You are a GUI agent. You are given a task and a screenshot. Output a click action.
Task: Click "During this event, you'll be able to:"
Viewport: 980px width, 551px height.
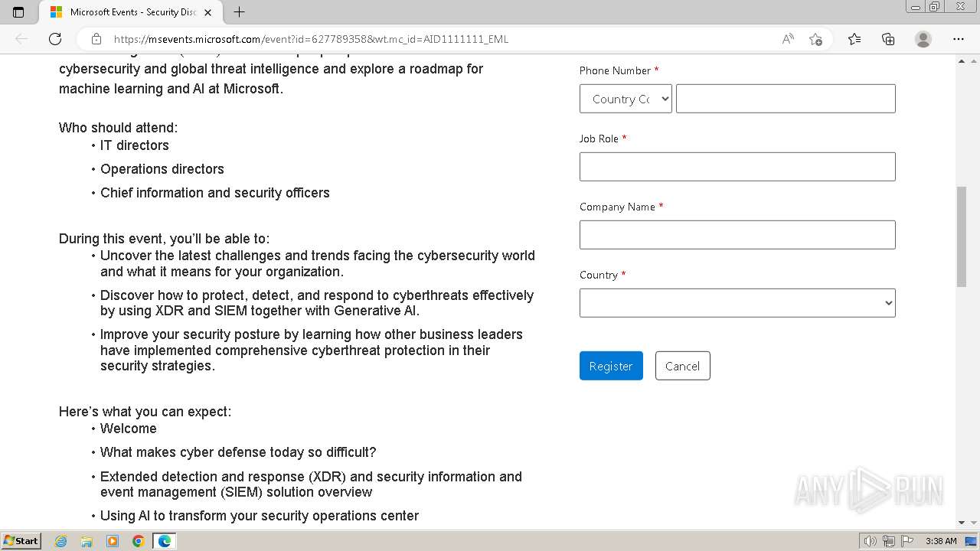[164, 239]
